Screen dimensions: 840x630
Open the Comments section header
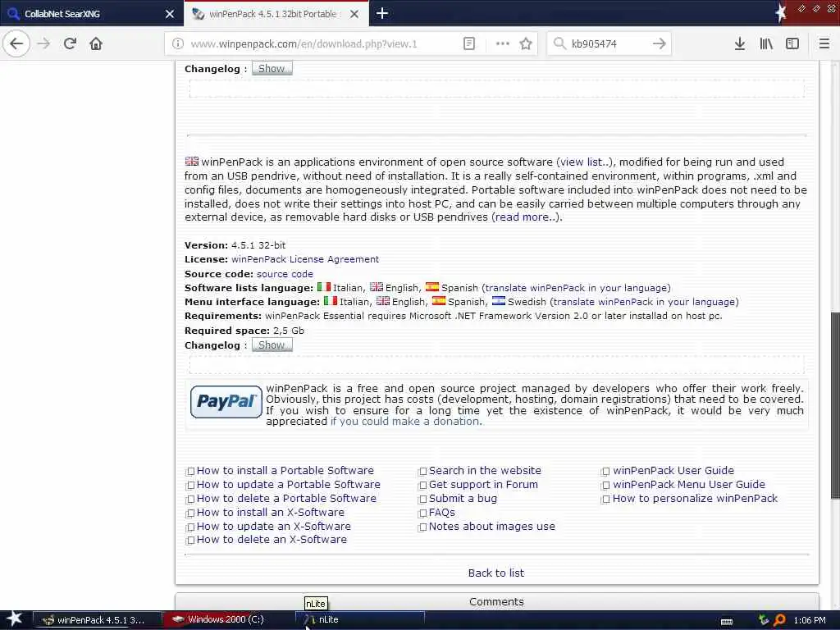click(x=496, y=601)
